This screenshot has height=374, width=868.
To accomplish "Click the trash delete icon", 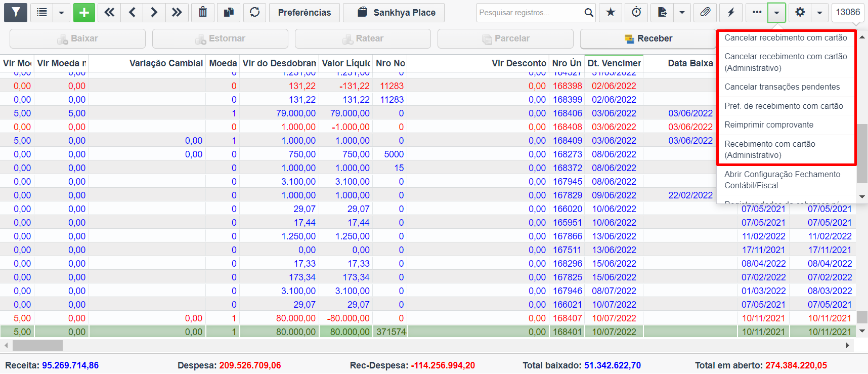I will [x=203, y=13].
